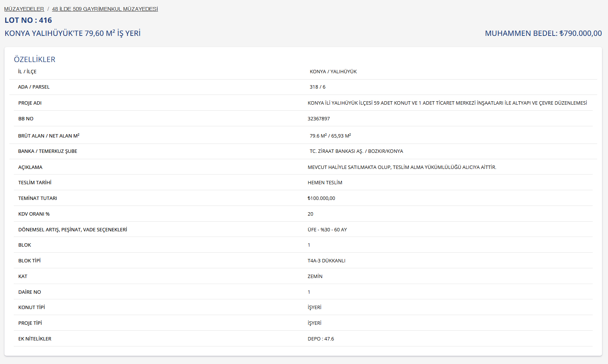Open 48 İLDE 509 GAYRİMENKUL MÜZAYEDESİ link
Image resolution: width=608 pixels, height=364 pixels.
[x=105, y=9]
